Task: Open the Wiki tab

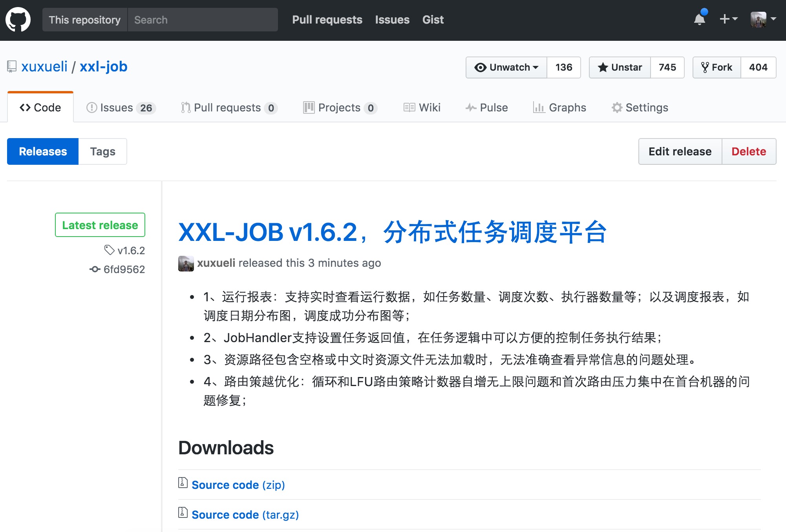Action: tap(422, 107)
